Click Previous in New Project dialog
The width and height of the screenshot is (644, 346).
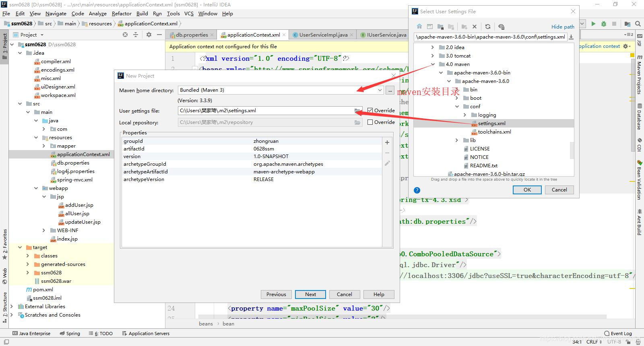pos(276,295)
